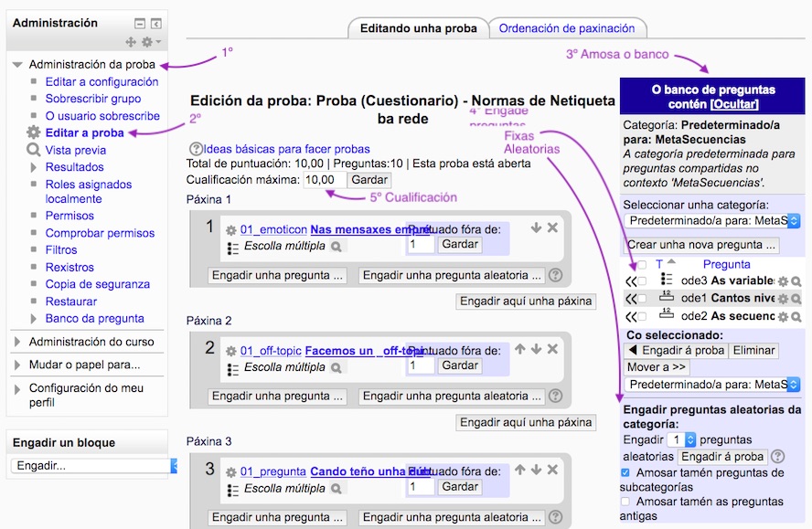Select the checkbox beside question ode3
Image resolution: width=812 pixels, height=529 pixels.
642,281
